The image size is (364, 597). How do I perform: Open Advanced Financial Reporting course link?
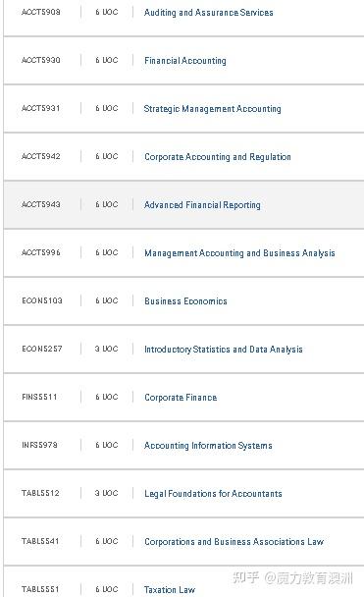[202, 205]
